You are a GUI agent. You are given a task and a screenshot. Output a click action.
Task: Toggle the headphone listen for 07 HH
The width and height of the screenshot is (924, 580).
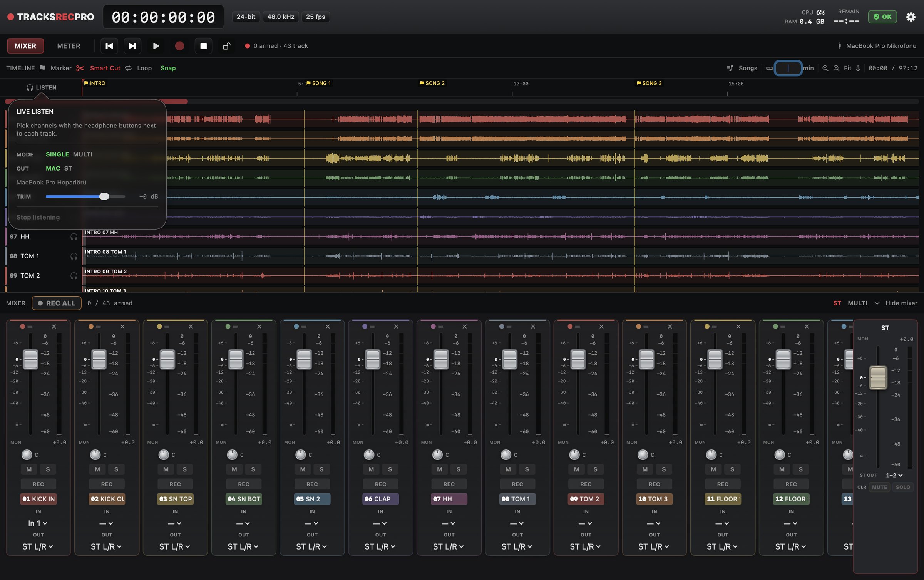[x=74, y=236]
